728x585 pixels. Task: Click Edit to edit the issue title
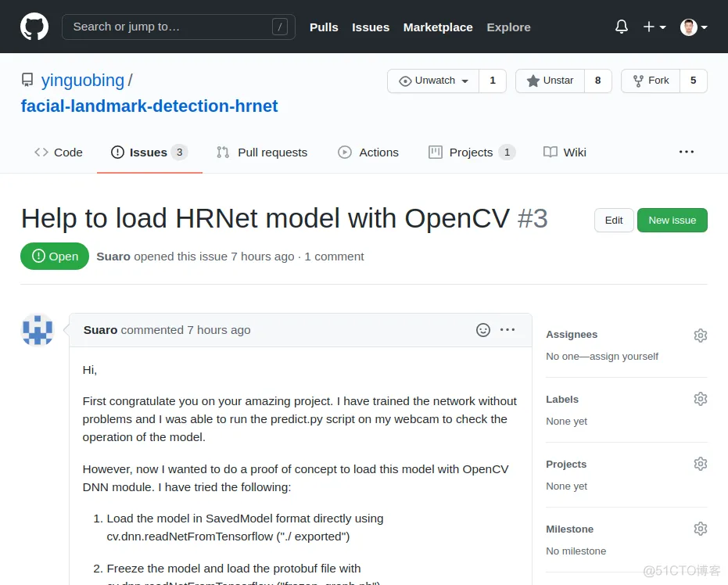pos(614,221)
